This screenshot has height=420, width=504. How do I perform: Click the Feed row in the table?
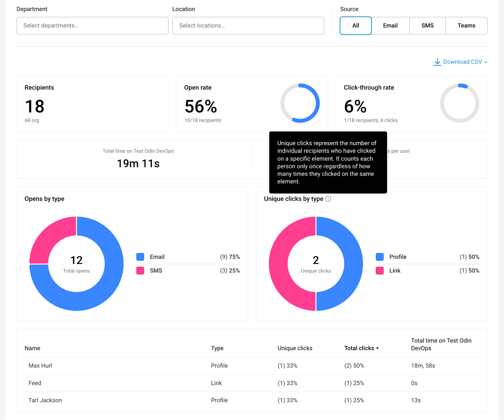click(35, 383)
